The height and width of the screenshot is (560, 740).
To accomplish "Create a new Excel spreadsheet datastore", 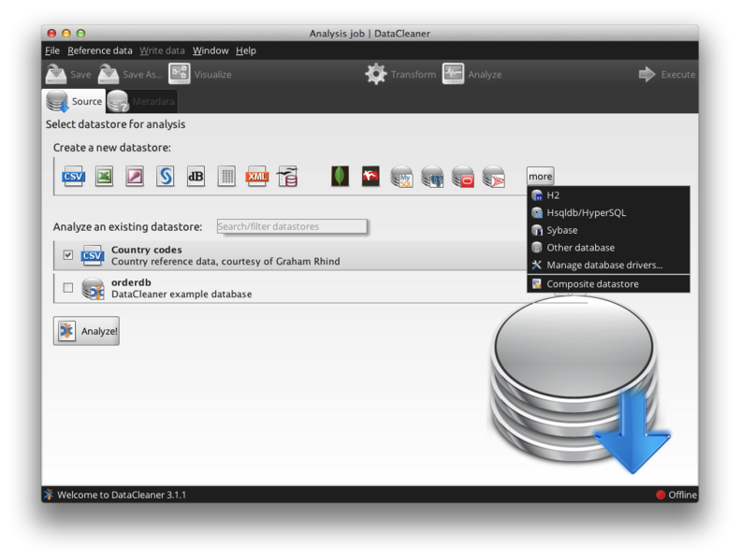I will coord(104,177).
